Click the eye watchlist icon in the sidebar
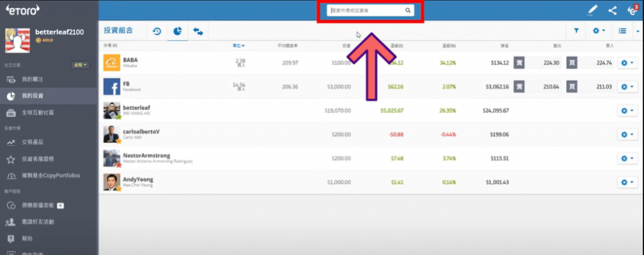The height and width of the screenshot is (255, 644). (x=11, y=80)
